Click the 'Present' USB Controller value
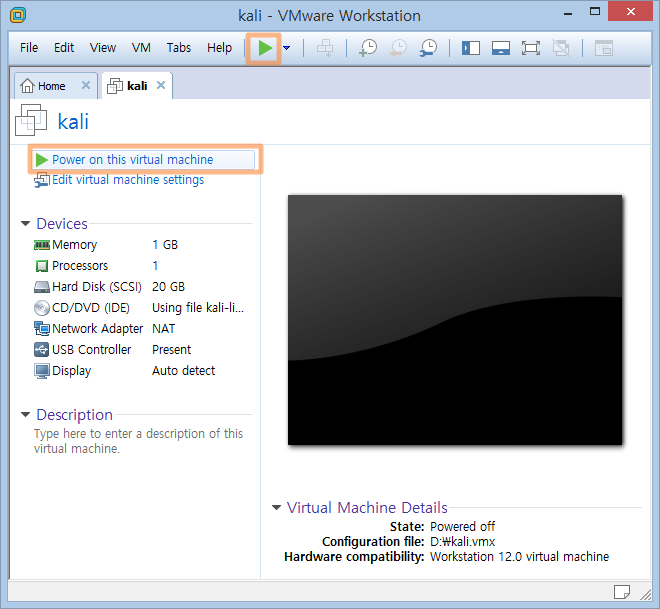Viewport: 660px width, 609px height. (x=171, y=350)
